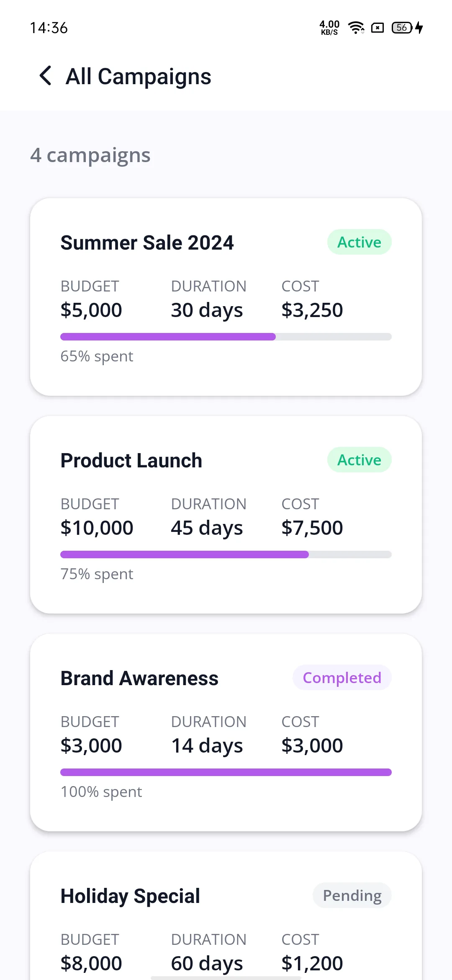Click the 65% spent progress bar
This screenshot has width=452, height=980.
coord(226,337)
